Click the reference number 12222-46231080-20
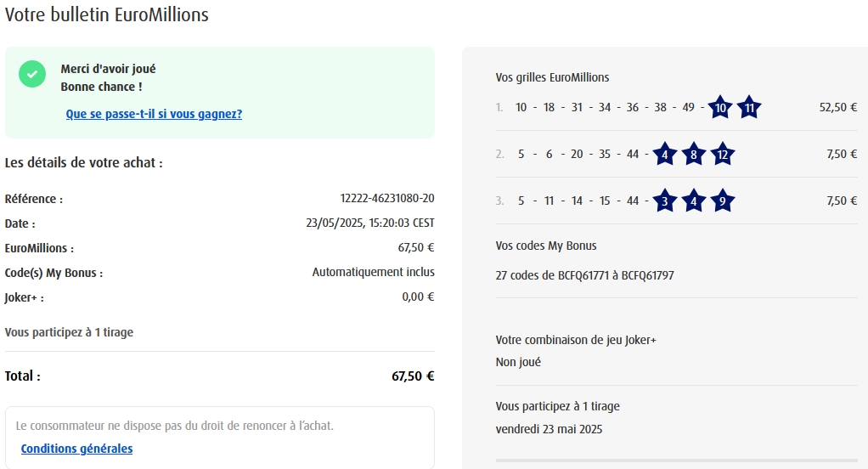This screenshot has height=469, width=868. click(387, 199)
